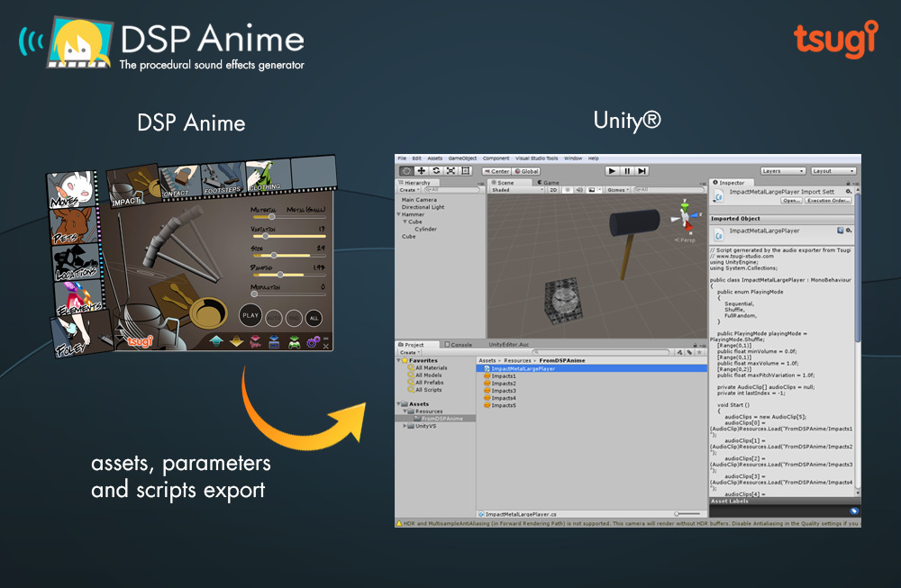Collapse the Favorites group in Project
Viewport: 901px width, 588px height.
coord(399,360)
